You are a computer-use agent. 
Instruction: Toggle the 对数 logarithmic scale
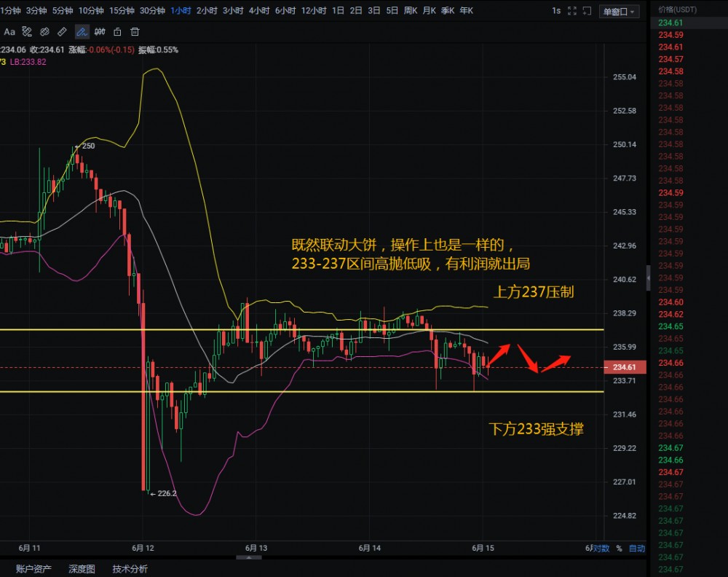pyautogui.click(x=601, y=549)
